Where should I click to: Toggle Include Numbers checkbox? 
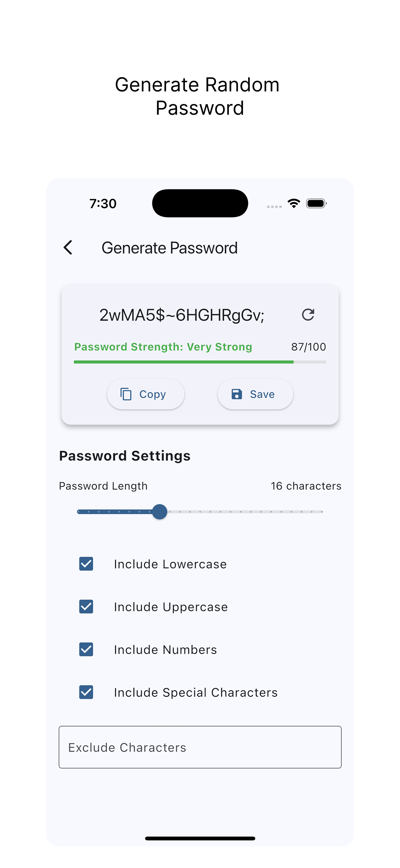pyautogui.click(x=86, y=649)
